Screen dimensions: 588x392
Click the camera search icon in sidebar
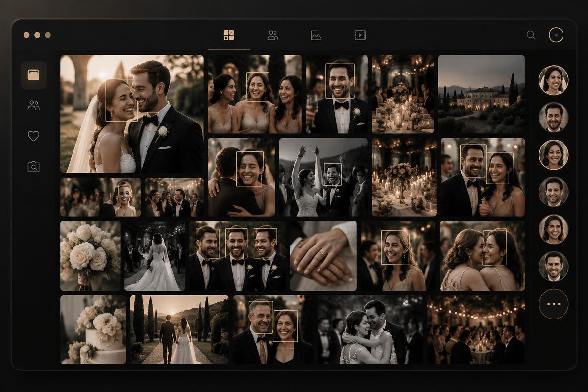point(33,167)
